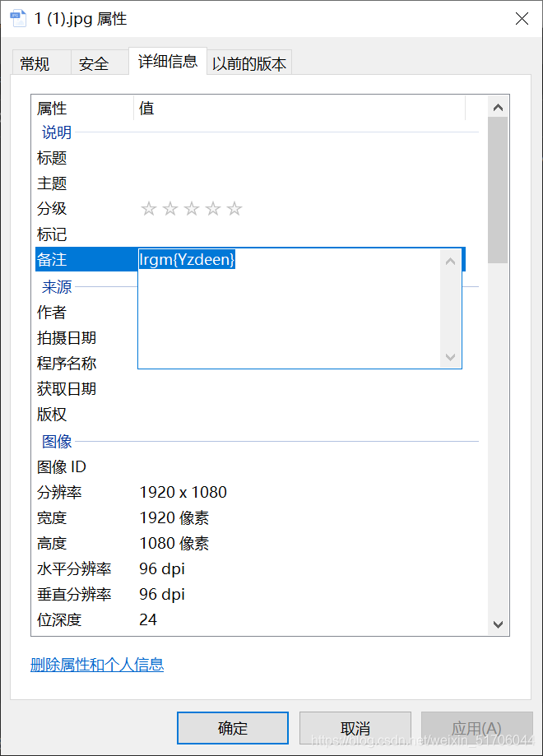Select the 主题 property row

tap(251, 183)
